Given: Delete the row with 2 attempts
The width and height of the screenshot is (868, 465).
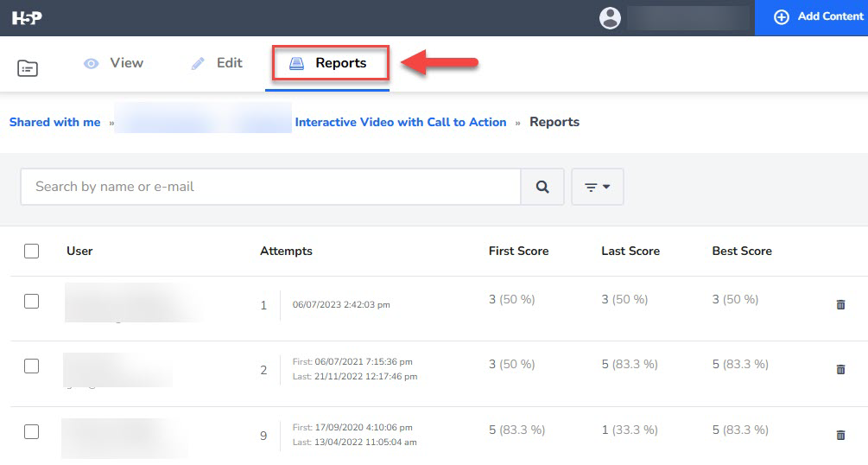Looking at the screenshot, I should 840,369.
